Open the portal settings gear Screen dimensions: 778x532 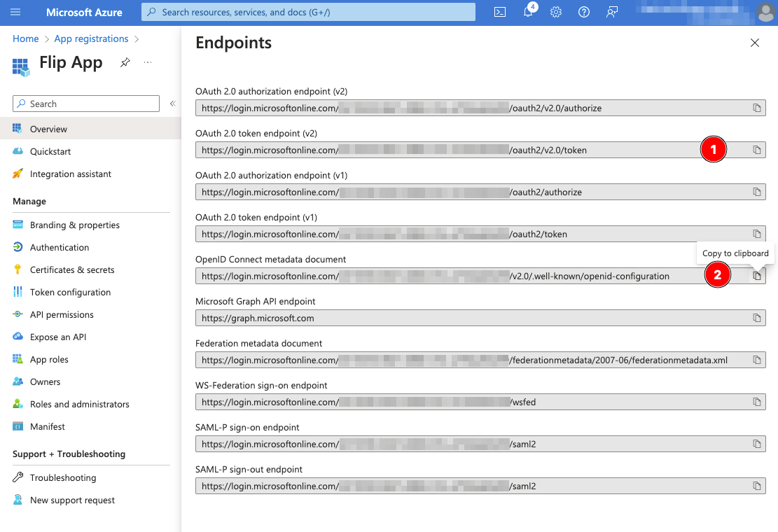coord(556,12)
